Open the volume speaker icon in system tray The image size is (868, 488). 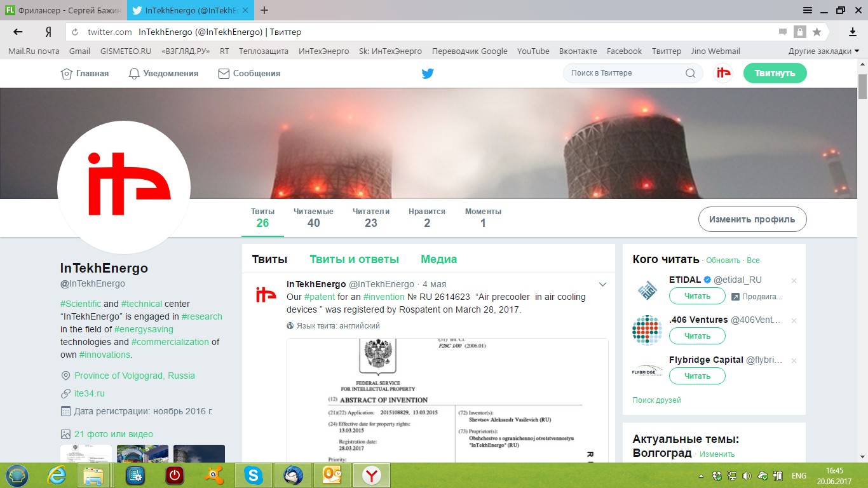tap(747, 476)
